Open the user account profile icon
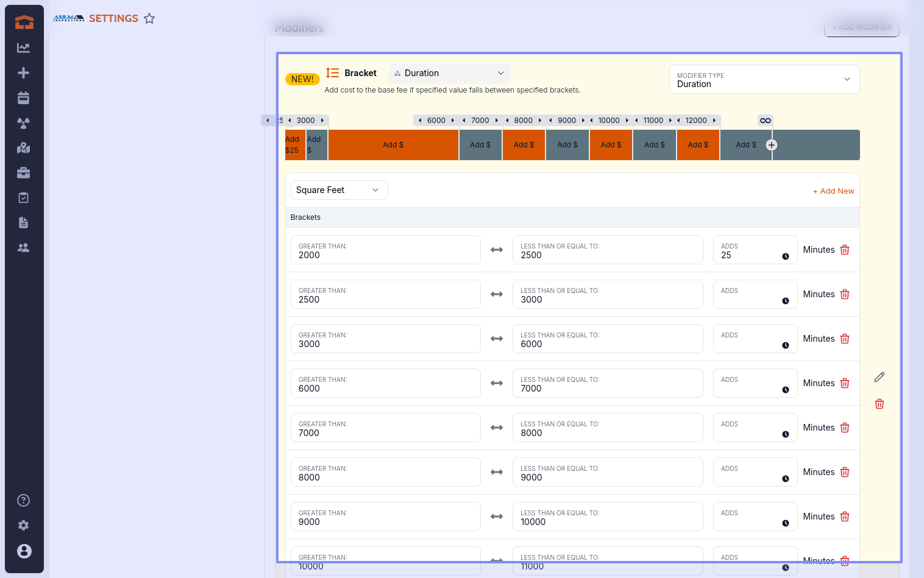Image resolution: width=924 pixels, height=578 pixels. coord(24,551)
